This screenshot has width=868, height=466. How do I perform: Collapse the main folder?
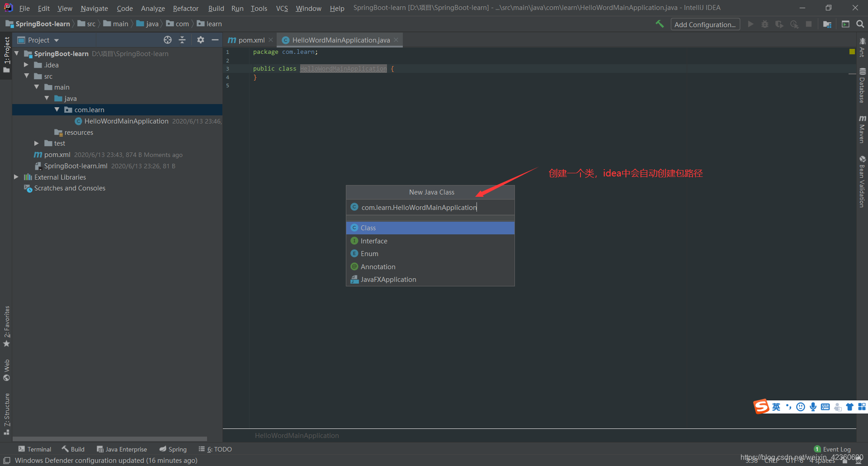tap(37, 87)
